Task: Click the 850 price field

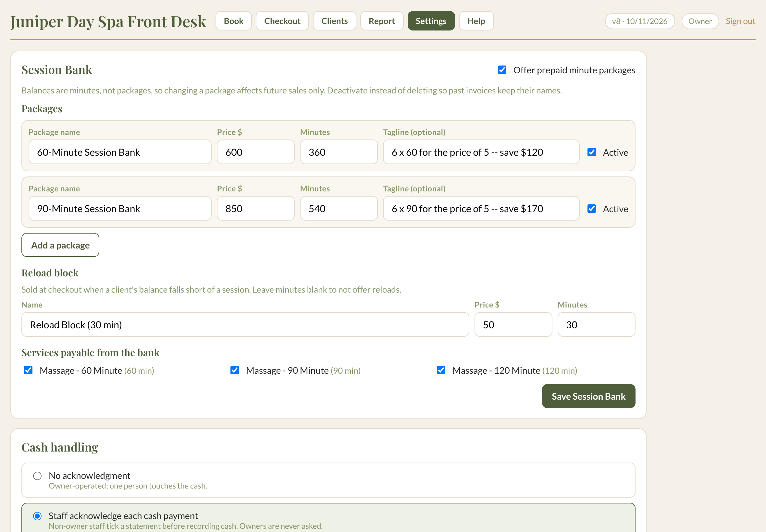Action: tap(255, 208)
